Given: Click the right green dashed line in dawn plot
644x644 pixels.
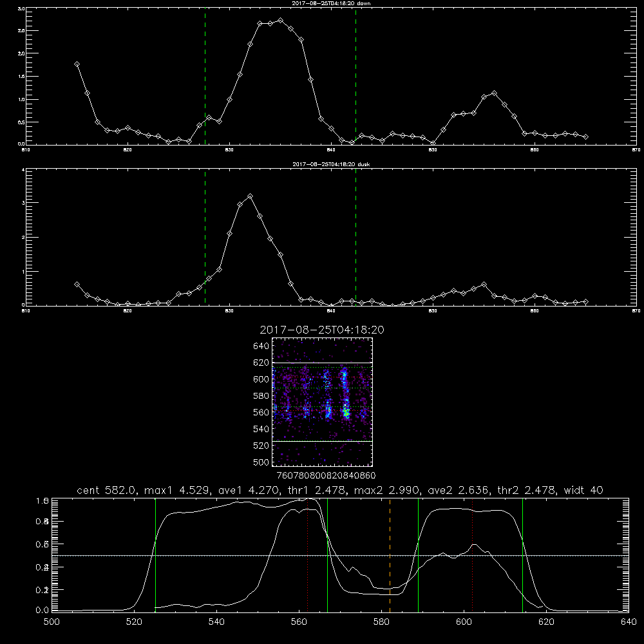Looking at the screenshot, I should pos(355,77).
